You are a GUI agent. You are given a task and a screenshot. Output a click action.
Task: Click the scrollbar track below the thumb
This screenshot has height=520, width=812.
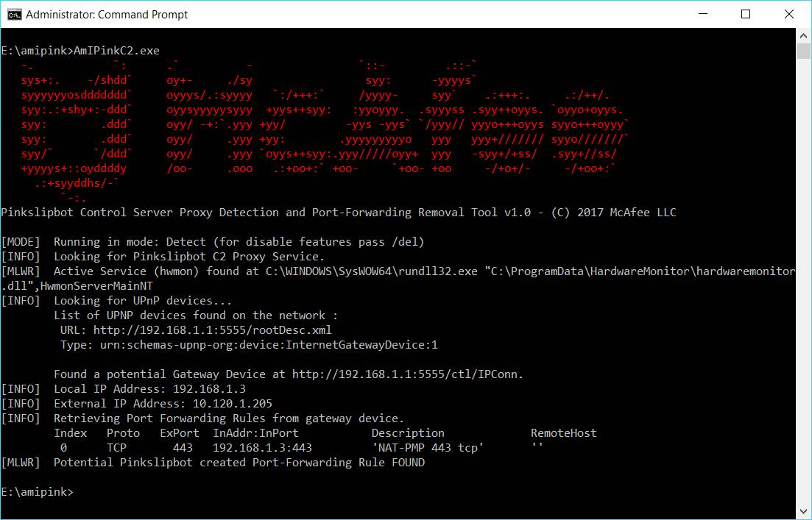[x=804, y=294]
